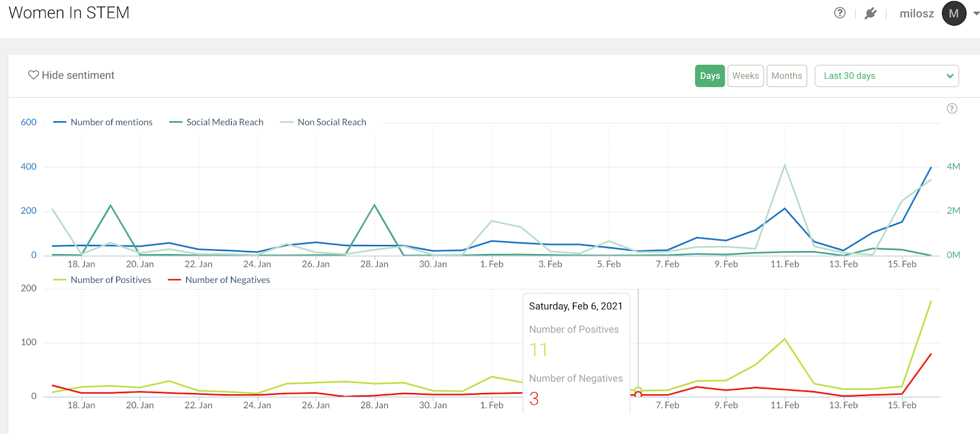The width and height of the screenshot is (980, 434).
Task: Click the Hide sentiment link
Action: click(78, 75)
